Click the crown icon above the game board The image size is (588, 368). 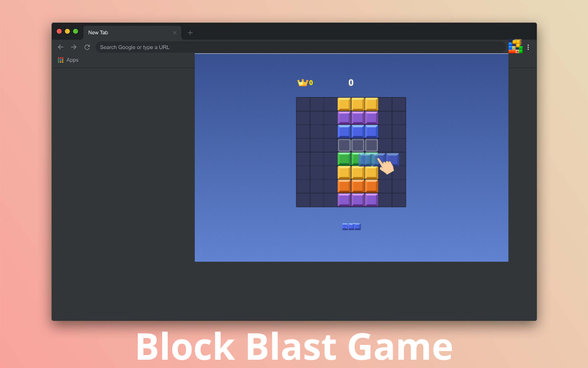coord(303,82)
